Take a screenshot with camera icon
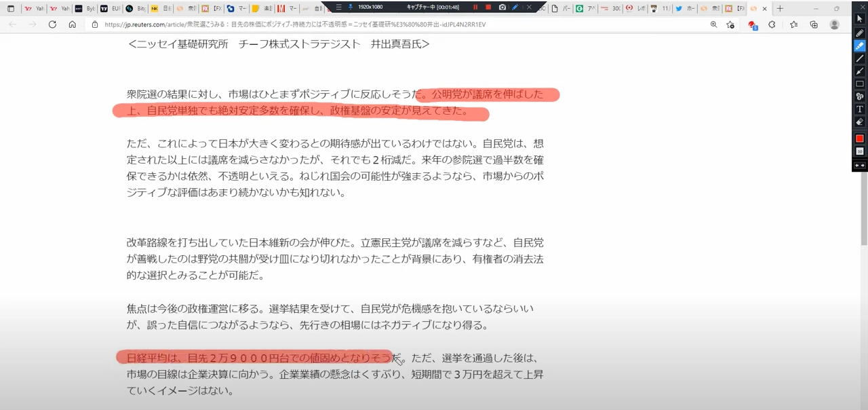868x410 pixels. coord(502,7)
